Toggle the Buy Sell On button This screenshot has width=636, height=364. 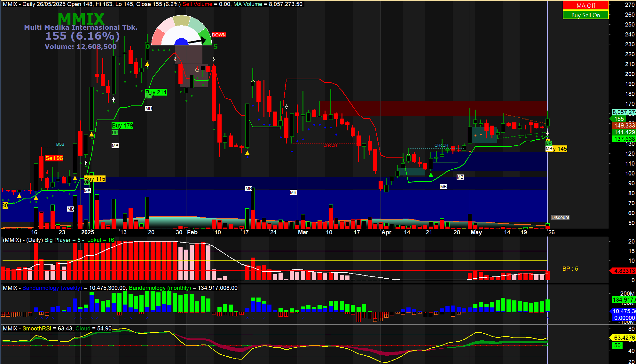click(x=585, y=15)
